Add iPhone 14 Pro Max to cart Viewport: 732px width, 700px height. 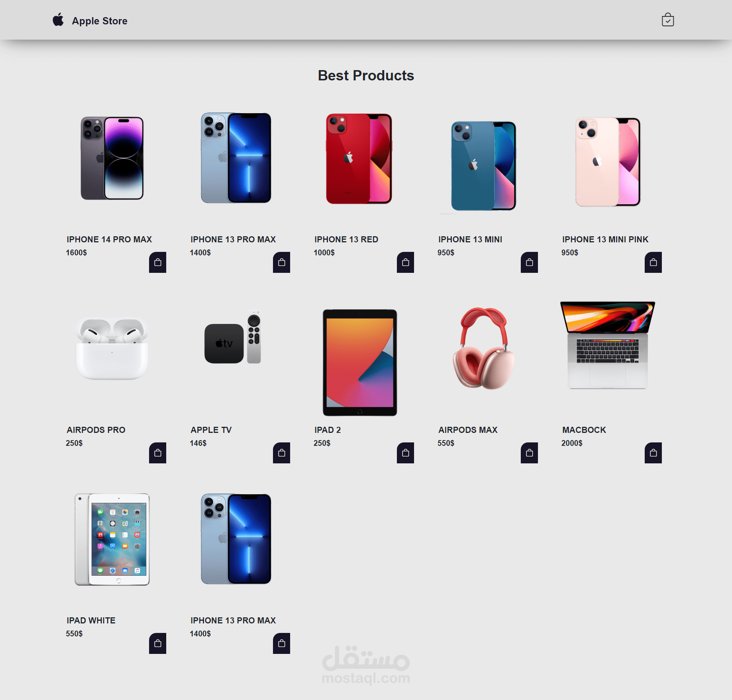(157, 262)
